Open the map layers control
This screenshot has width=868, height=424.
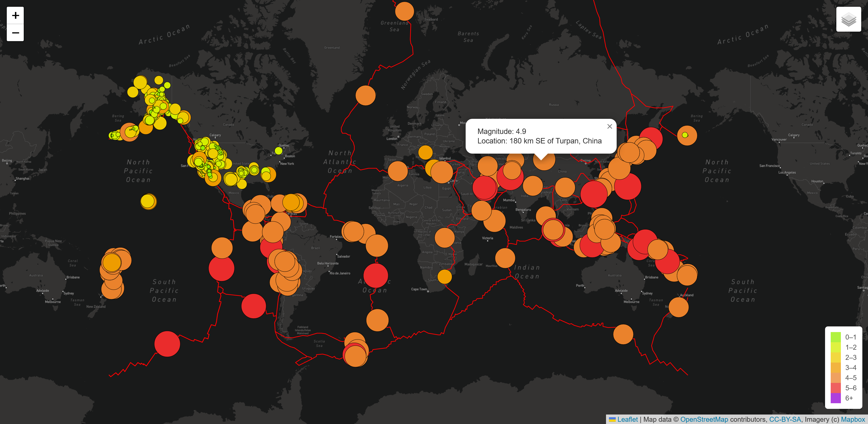[849, 19]
